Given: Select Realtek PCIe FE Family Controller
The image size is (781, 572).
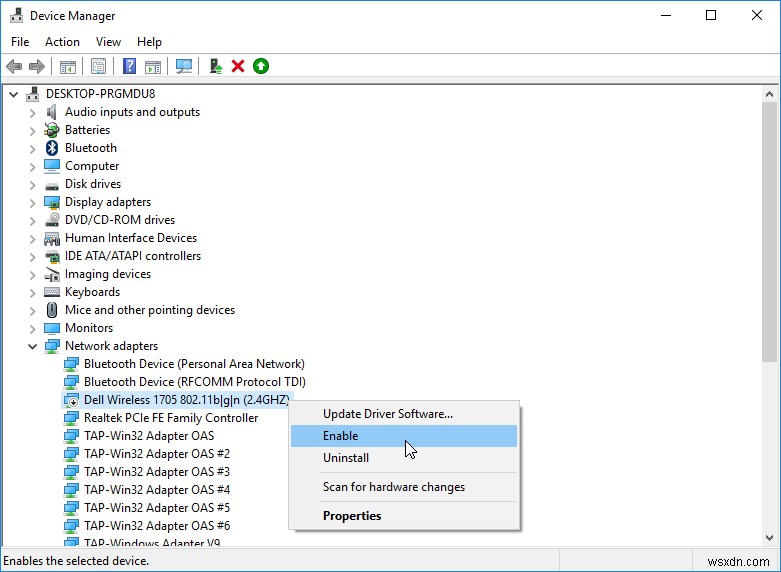Looking at the screenshot, I should tap(171, 418).
